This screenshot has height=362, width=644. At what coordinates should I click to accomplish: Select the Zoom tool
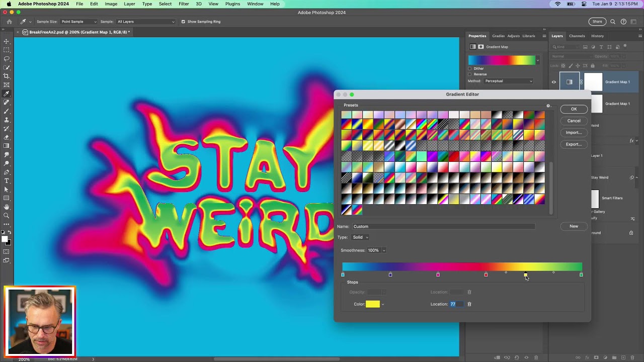click(7, 215)
